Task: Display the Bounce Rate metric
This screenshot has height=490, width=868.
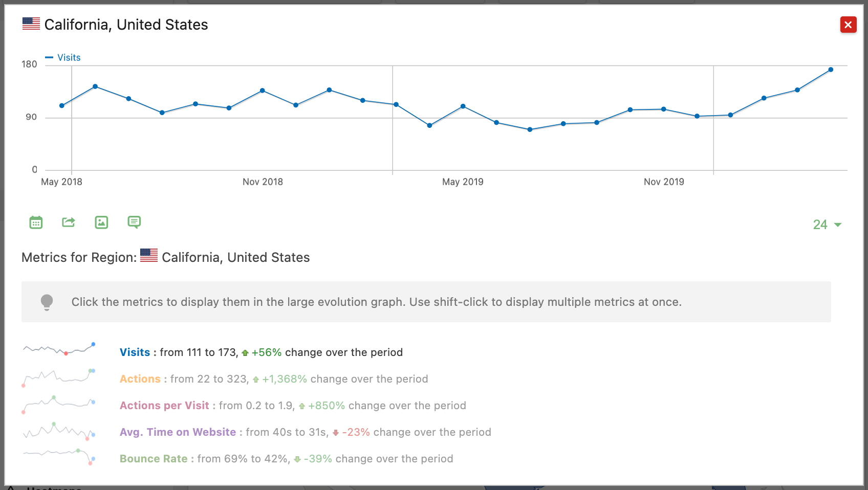Action: pyautogui.click(x=154, y=459)
